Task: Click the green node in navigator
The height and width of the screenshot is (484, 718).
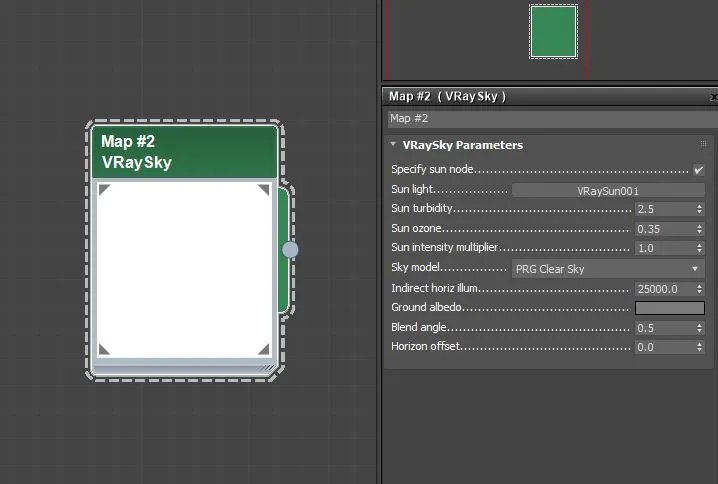Action: (x=553, y=32)
